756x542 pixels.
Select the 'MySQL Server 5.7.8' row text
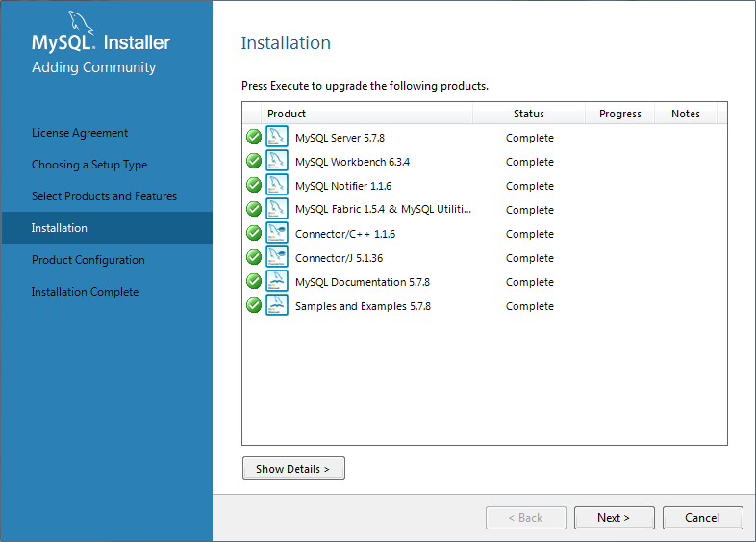pyautogui.click(x=340, y=138)
